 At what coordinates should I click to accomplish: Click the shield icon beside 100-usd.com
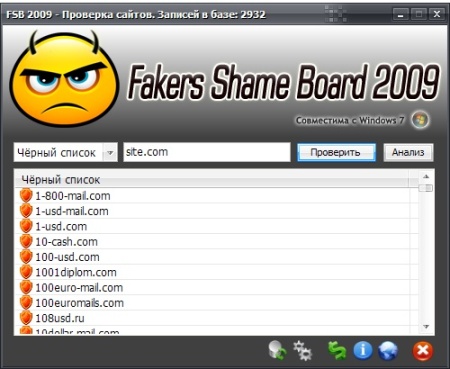[x=26, y=257]
